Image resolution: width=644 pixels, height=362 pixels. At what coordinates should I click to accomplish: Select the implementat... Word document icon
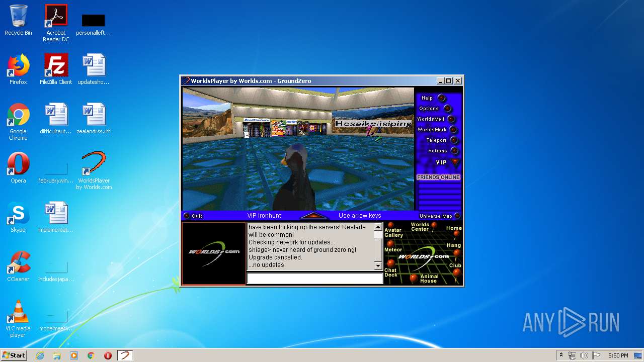coord(56,217)
